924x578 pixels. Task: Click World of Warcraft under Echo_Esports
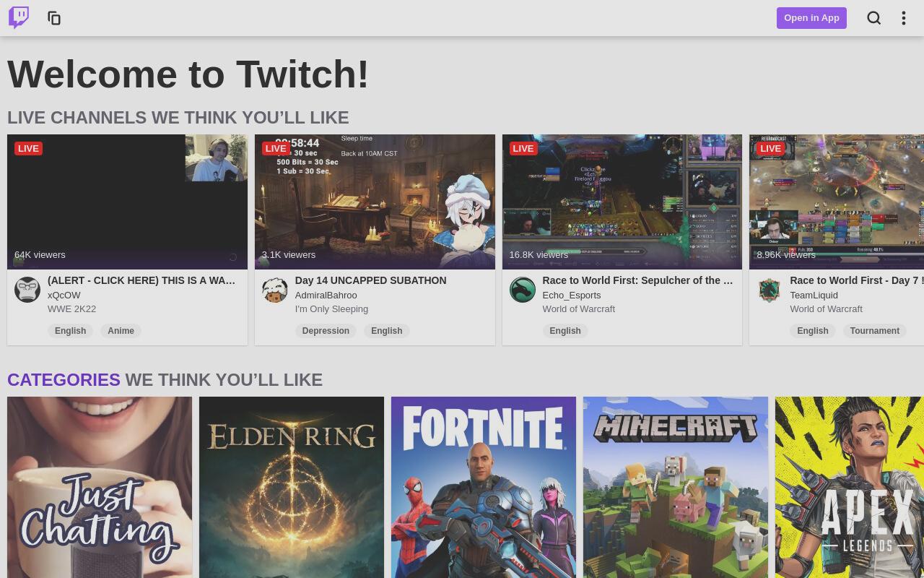pos(579,309)
